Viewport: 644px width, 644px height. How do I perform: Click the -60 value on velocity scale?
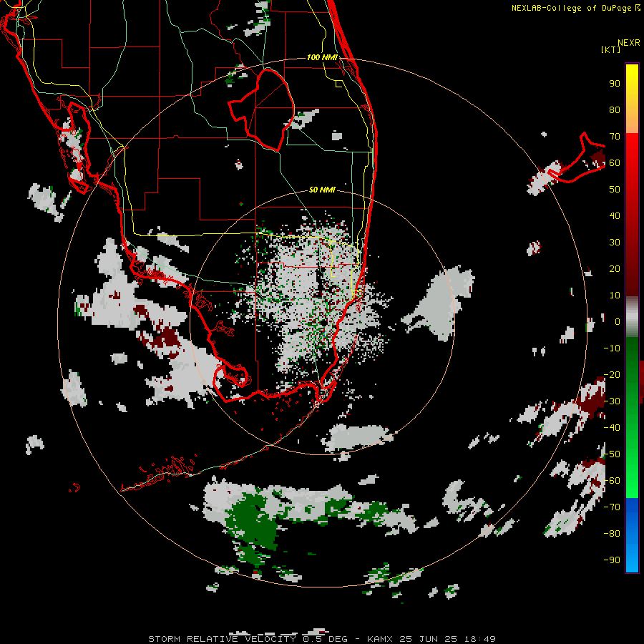612,481
